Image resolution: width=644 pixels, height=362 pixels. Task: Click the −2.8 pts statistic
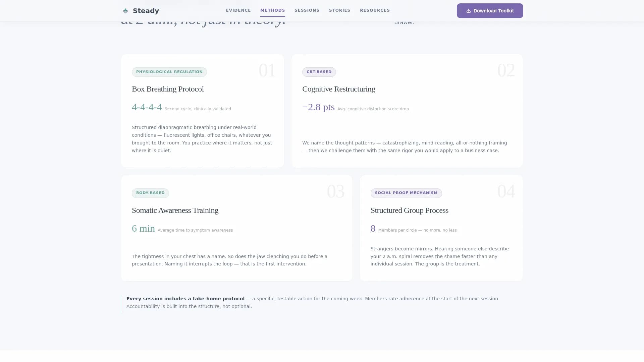[318, 107]
